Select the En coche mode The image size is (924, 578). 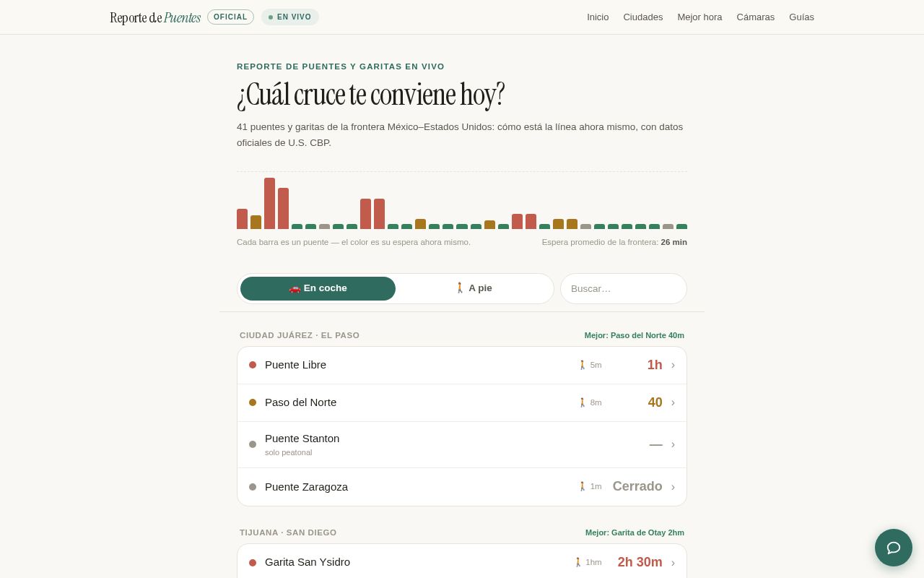[x=318, y=288]
